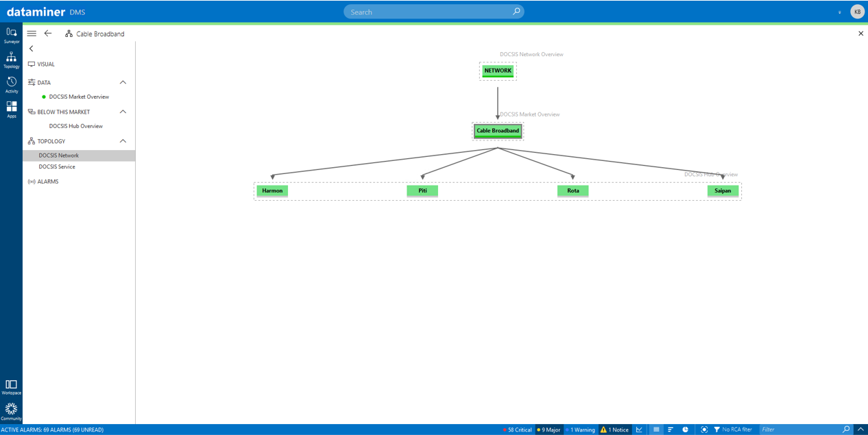Switch alarm console to list view icon

click(656, 430)
